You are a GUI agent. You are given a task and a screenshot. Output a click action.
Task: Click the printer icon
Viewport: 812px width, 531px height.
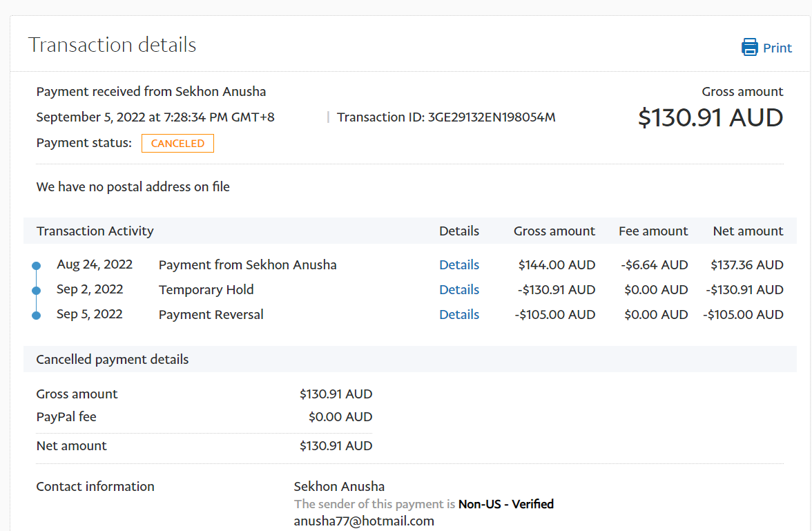click(x=749, y=48)
